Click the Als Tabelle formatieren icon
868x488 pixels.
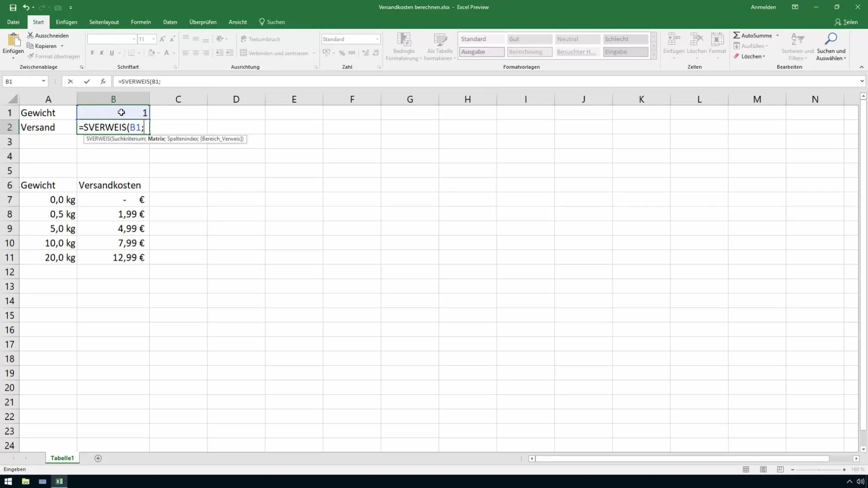[440, 40]
